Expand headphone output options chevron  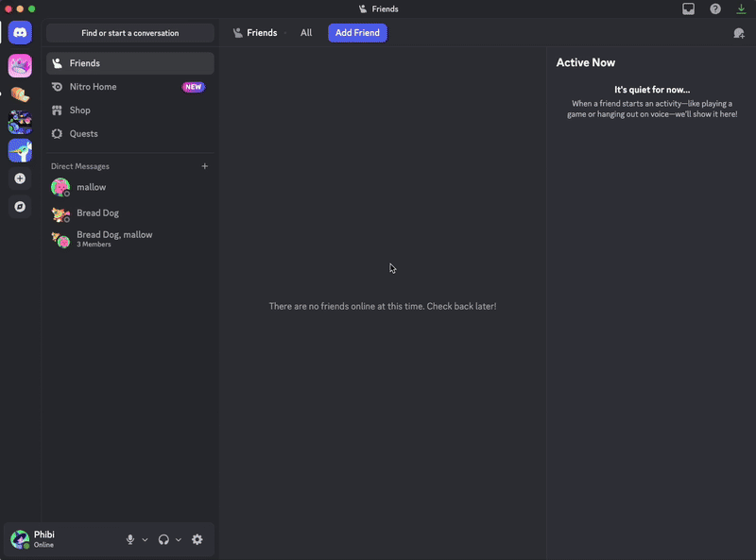tap(179, 540)
